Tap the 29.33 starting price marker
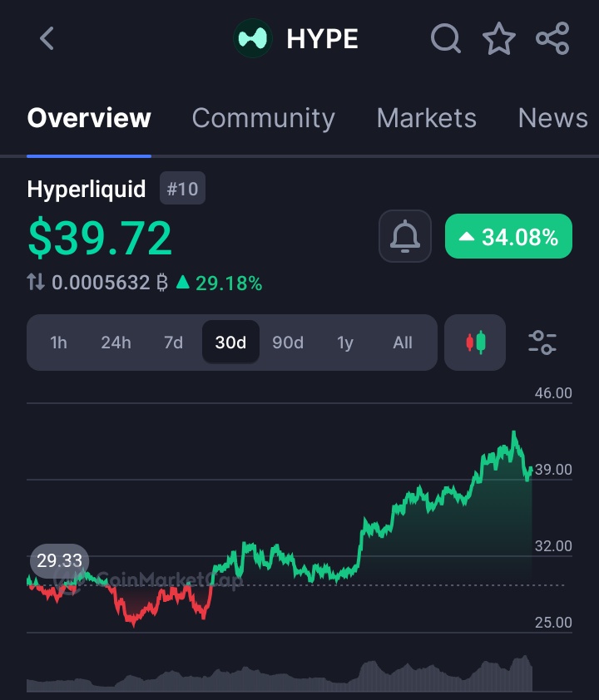 pos(59,560)
